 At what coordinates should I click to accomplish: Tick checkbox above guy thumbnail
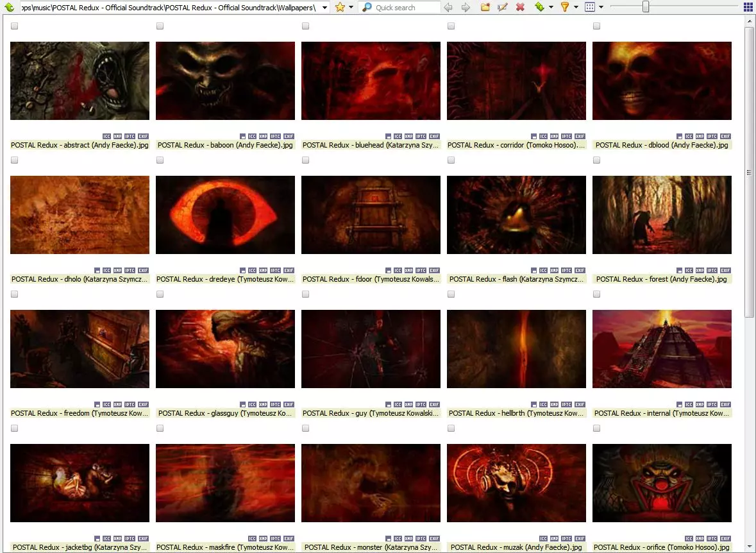(x=306, y=294)
